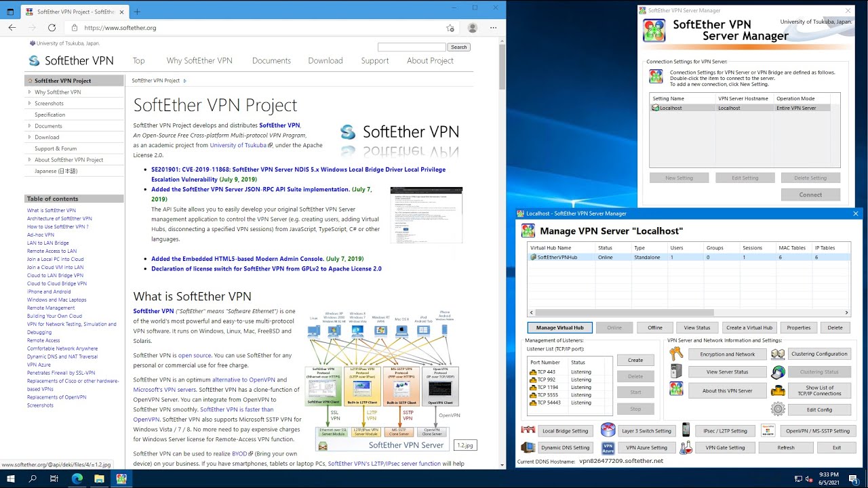Select TCP 1194 listener row

[570, 387]
